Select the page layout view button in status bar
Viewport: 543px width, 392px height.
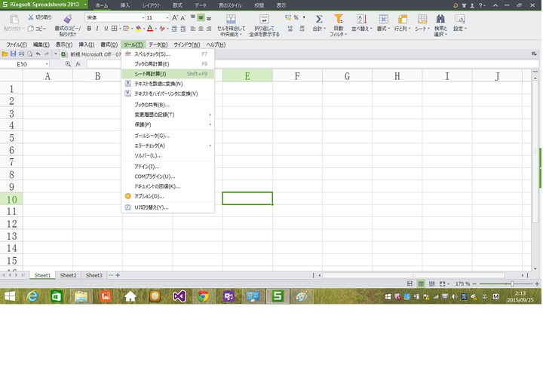click(431, 284)
